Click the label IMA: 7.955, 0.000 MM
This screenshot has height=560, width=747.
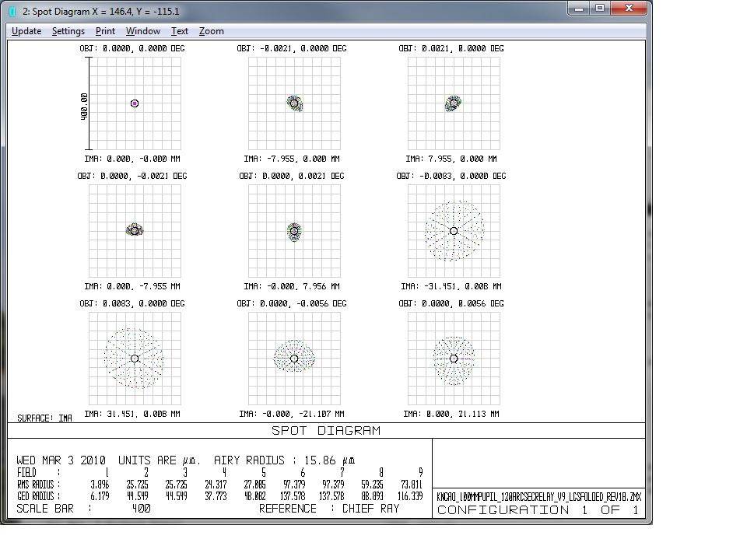[x=451, y=159]
